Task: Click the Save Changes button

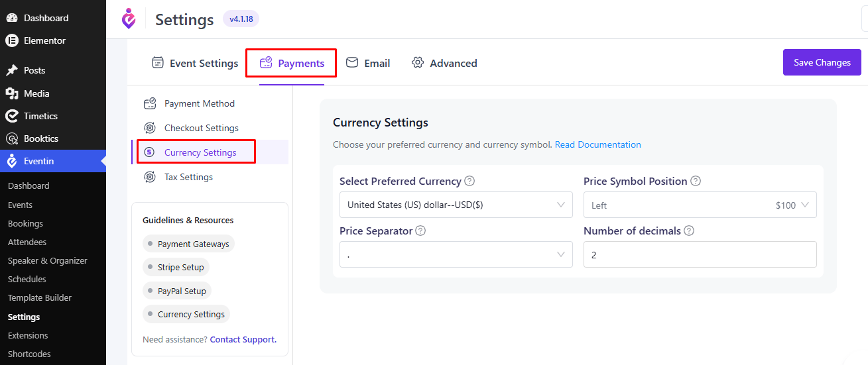Action: click(822, 62)
